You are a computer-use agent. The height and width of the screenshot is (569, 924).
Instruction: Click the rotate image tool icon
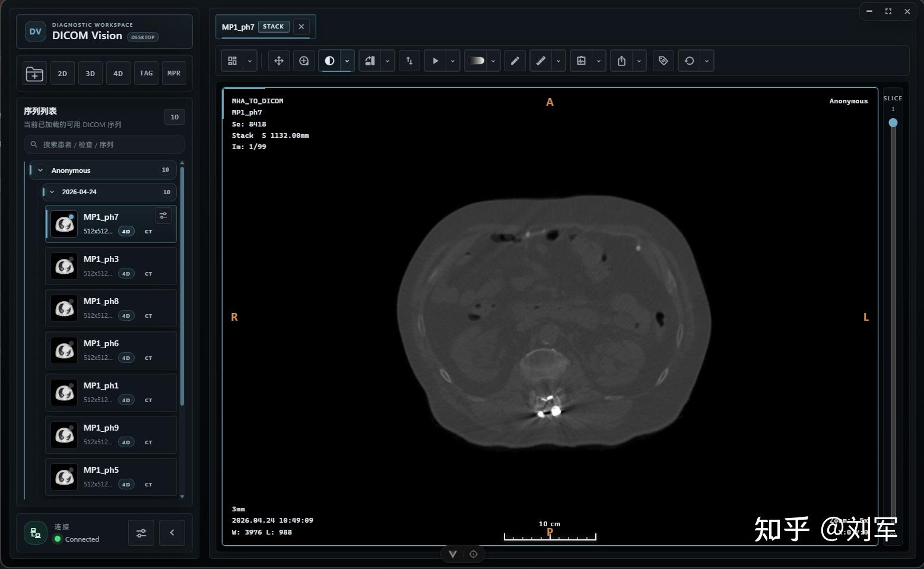click(x=370, y=61)
